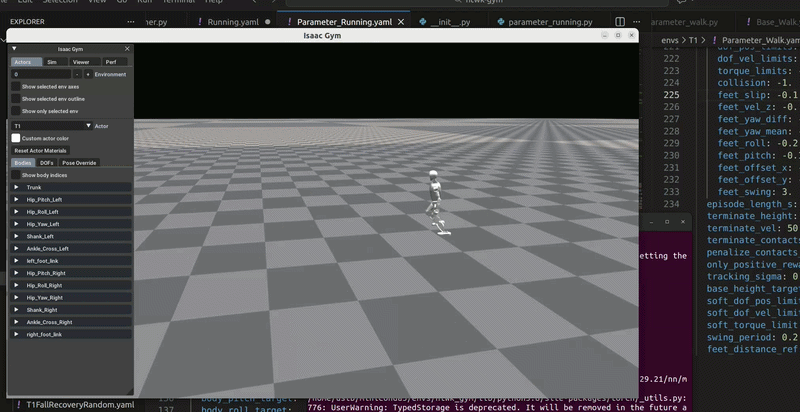Open the DOFs tab

click(x=46, y=162)
